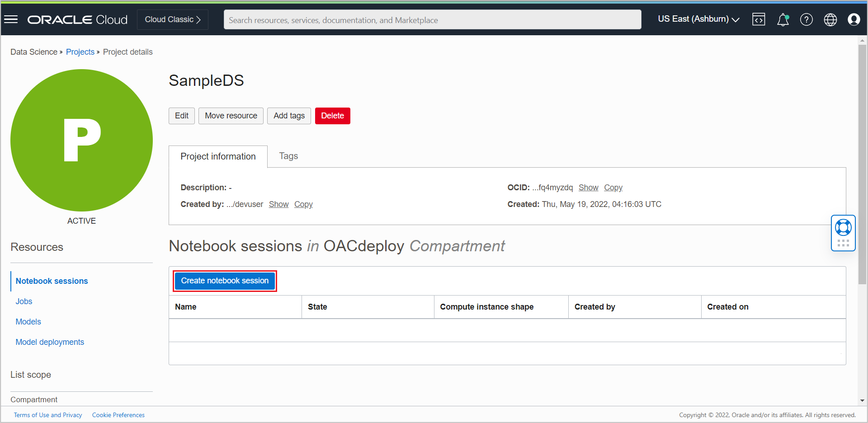
Task: Click the Data Science breadcrumb text
Action: (x=34, y=52)
